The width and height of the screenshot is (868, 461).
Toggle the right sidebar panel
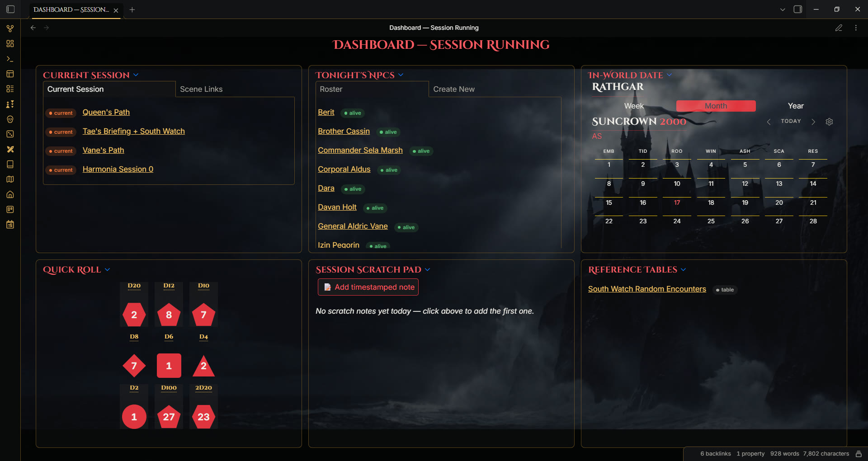coord(798,9)
